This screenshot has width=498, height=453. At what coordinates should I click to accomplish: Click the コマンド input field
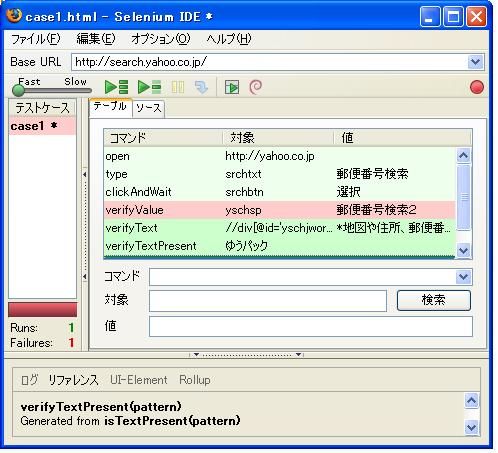[303, 277]
